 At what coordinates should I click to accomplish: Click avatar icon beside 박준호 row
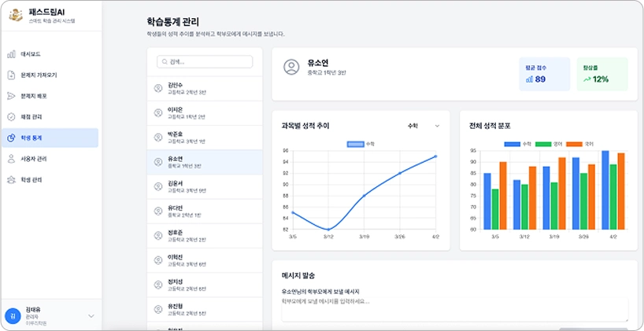coord(158,138)
